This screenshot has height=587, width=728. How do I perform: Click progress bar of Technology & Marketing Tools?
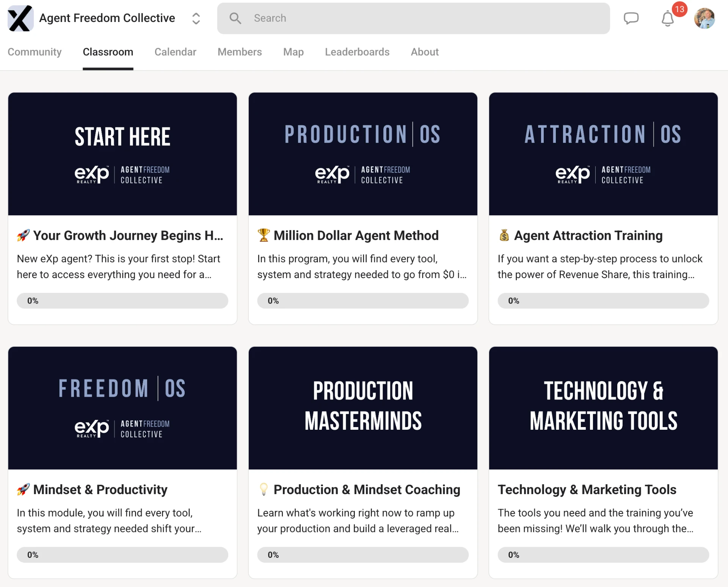603,555
